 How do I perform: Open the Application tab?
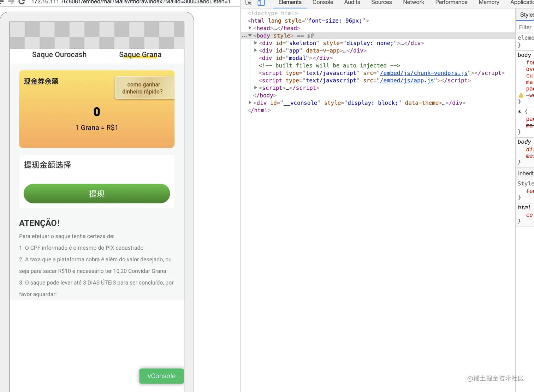(x=522, y=2)
